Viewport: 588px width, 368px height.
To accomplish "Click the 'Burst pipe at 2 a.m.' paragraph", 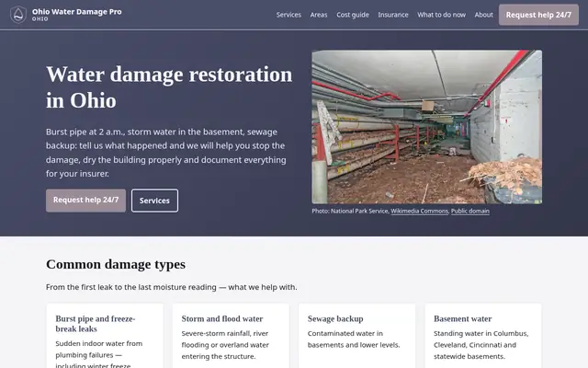I will (165, 153).
